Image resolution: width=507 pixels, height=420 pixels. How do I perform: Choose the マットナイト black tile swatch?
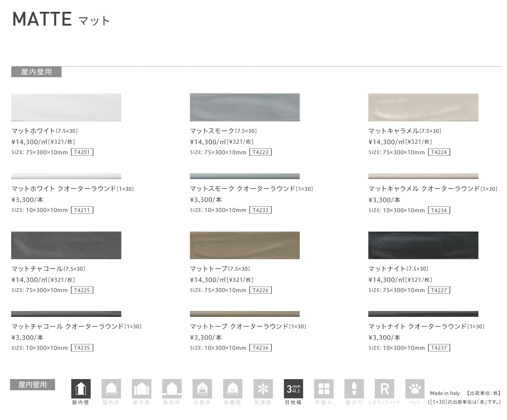click(x=423, y=245)
